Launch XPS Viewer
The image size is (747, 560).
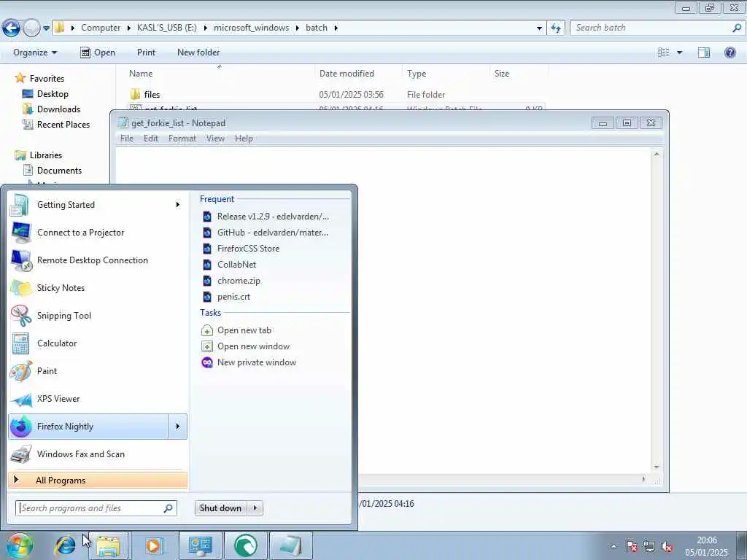(98, 399)
